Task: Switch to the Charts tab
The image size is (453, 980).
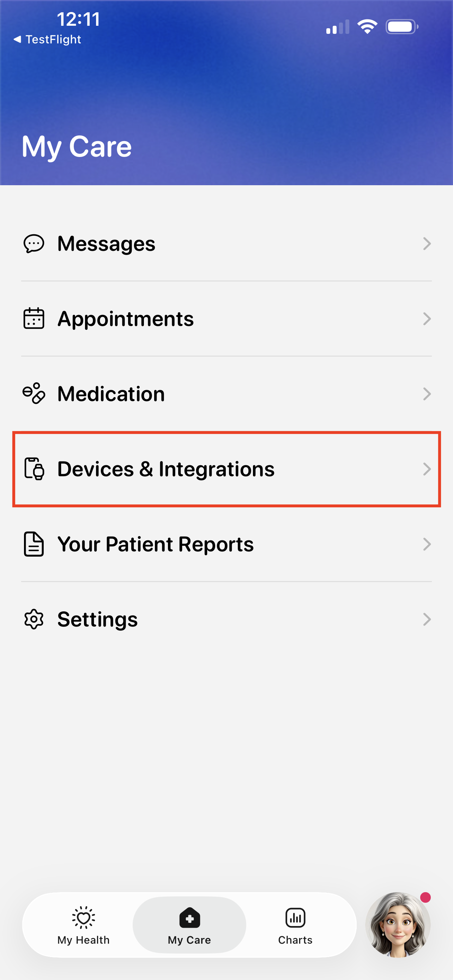Action: click(x=295, y=925)
